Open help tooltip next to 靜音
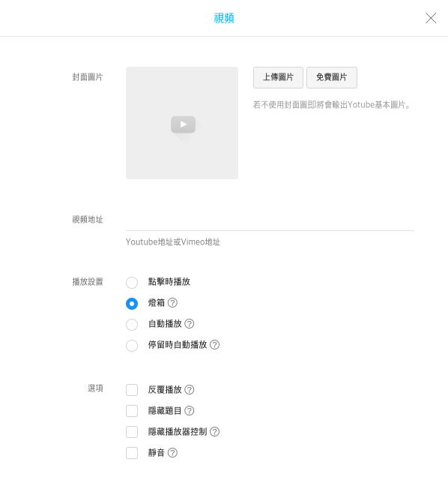The width and height of the screenshot is (448, 480). point(172,452)
